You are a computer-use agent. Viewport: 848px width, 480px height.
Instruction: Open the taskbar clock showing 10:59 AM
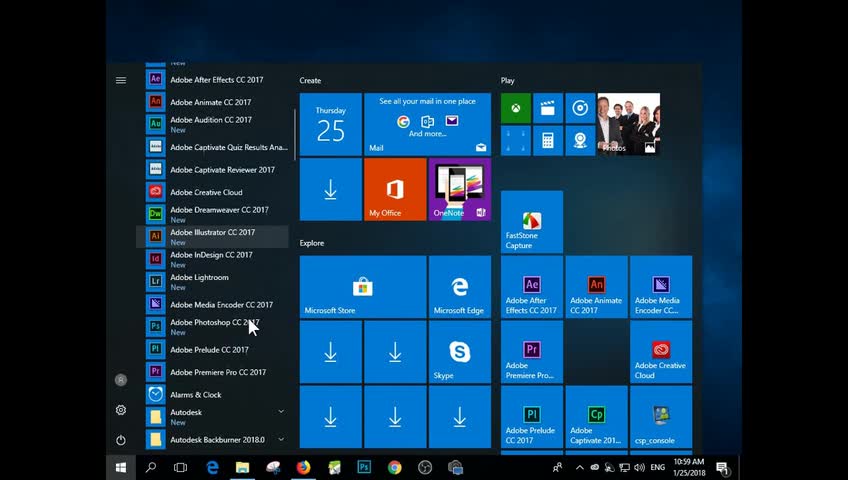coord(689,468)
